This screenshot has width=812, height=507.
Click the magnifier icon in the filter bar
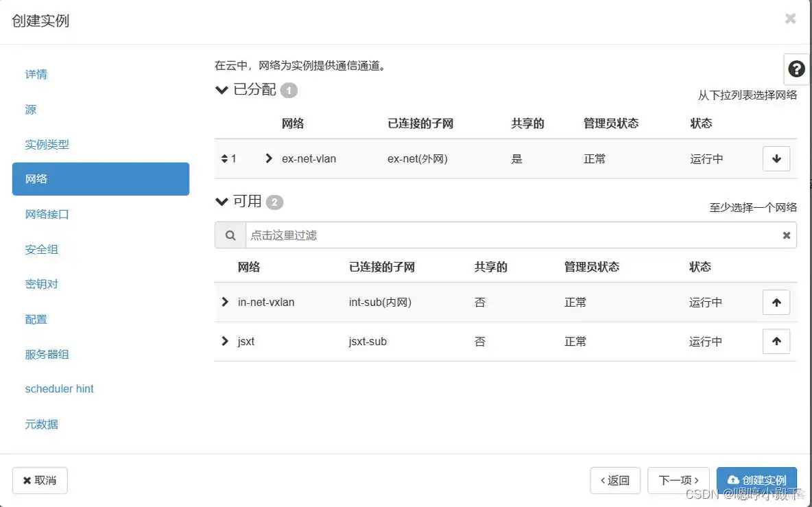230,235
